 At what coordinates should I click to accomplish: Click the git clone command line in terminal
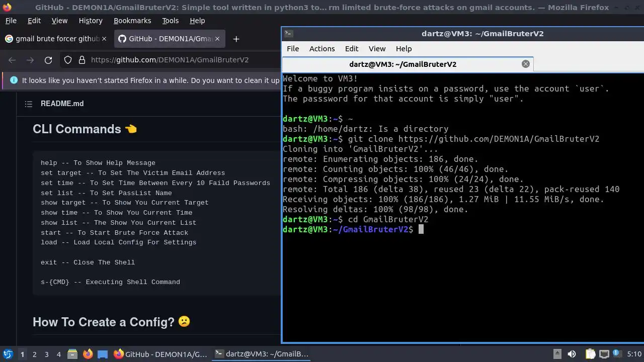441,139
